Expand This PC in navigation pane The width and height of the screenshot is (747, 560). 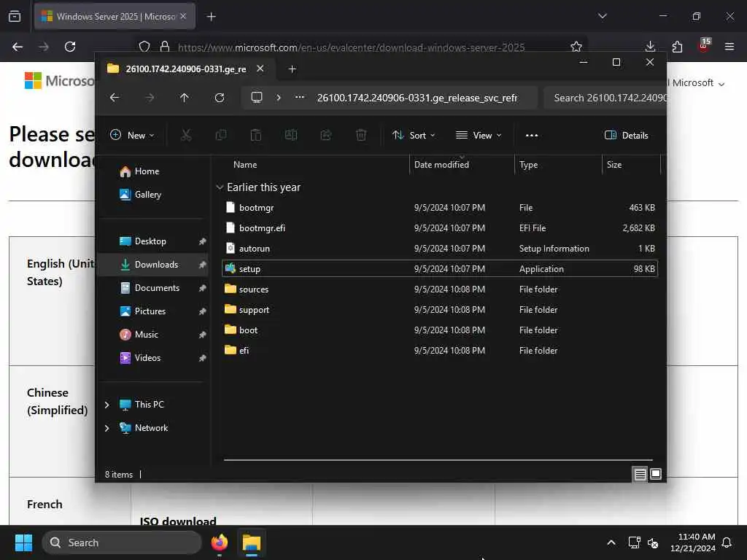pos(107,405)
